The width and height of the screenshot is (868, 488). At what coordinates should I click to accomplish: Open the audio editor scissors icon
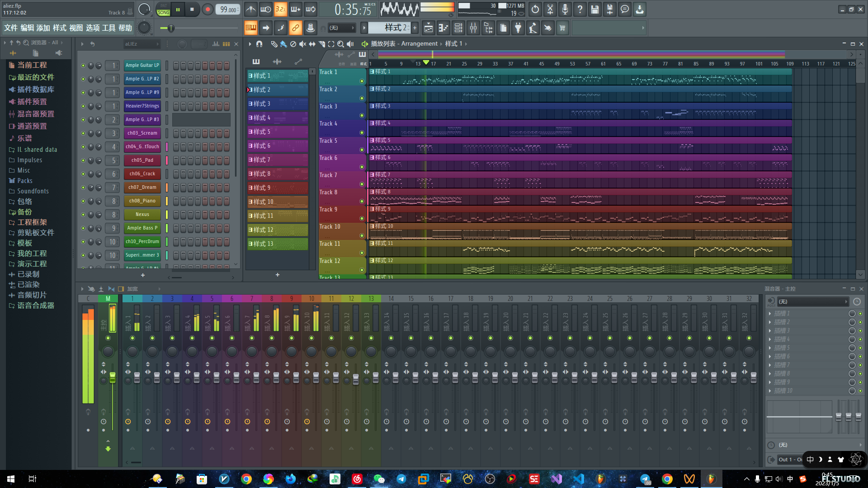[550, 9]
